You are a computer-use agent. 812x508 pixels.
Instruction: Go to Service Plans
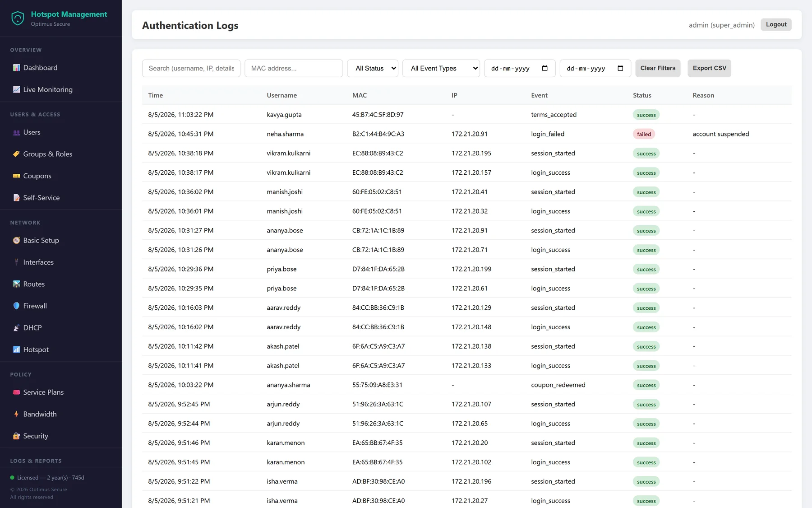click(x=43, y=392)
